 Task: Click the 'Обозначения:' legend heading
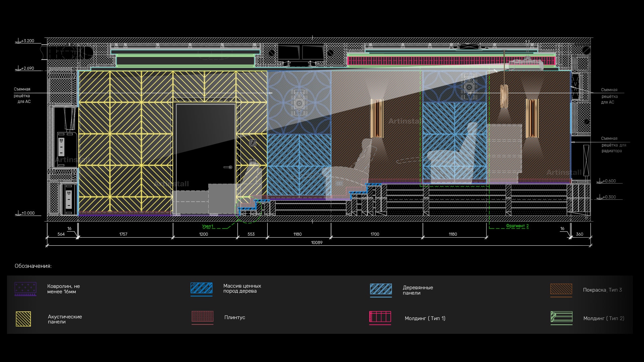[33, 266]
